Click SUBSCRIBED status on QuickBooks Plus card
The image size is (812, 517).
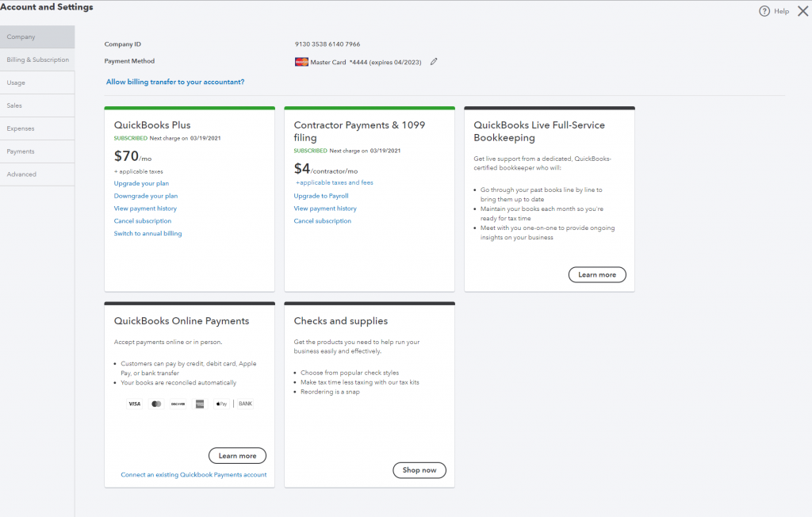tap(131, 138)
